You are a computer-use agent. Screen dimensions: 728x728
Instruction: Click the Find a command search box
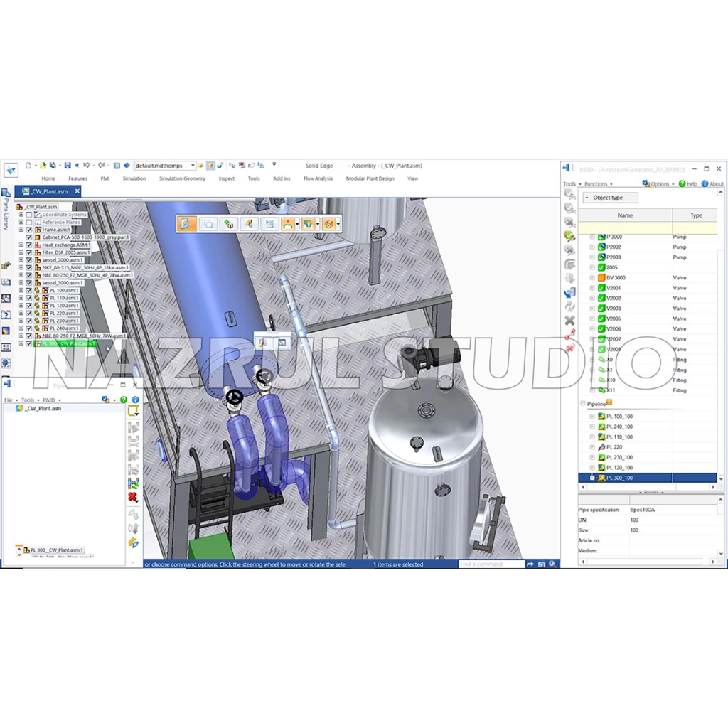491,564
